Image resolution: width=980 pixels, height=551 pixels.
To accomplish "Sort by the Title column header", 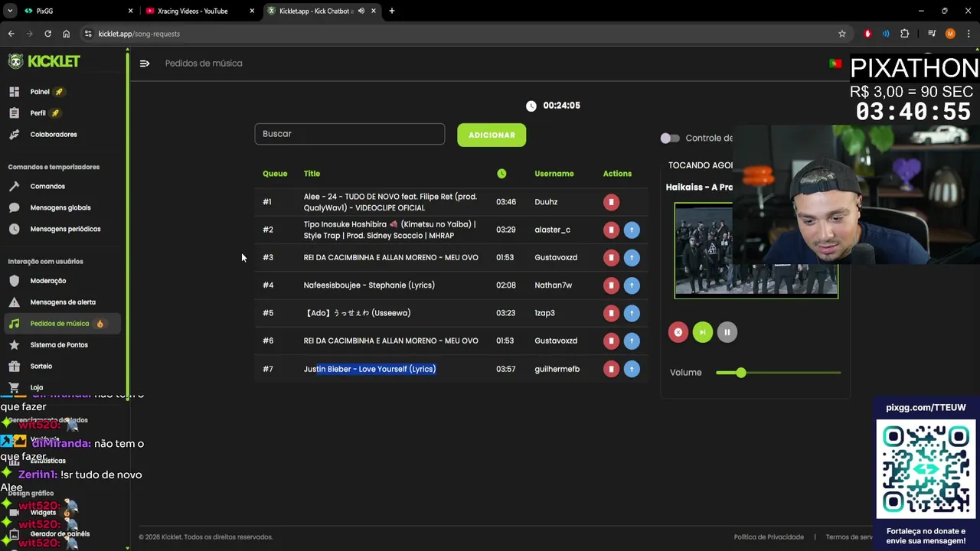I will click(x=312, y=174).
